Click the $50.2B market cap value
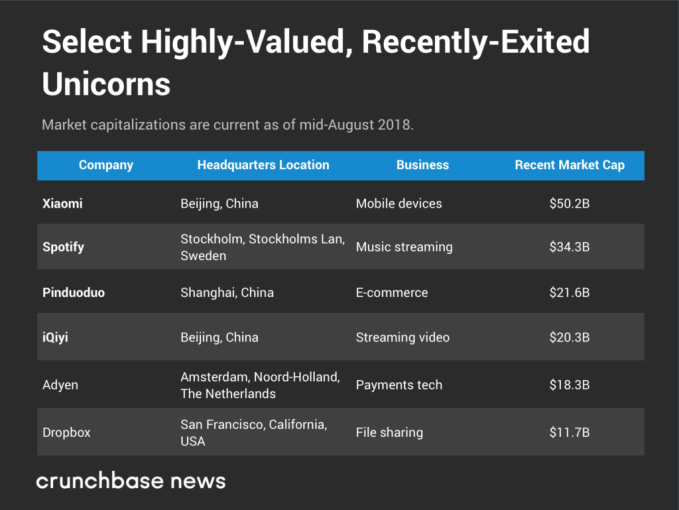 click(569, 203)
